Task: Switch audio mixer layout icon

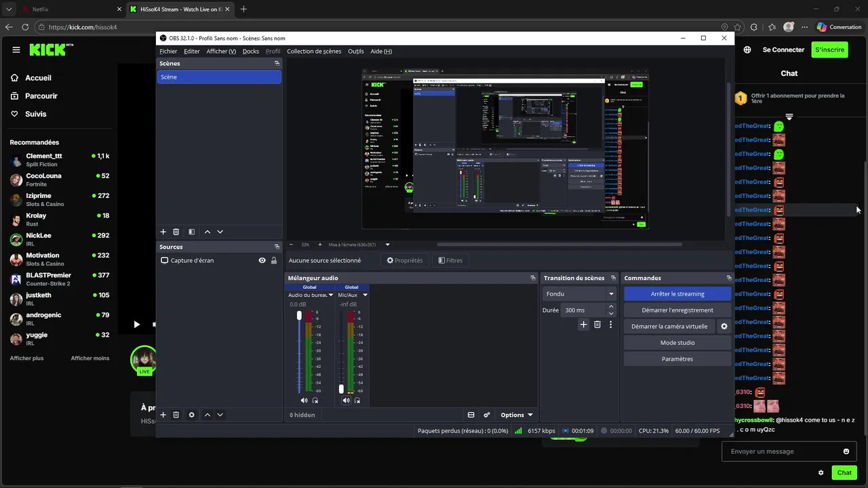Action: tap(471, 415)
